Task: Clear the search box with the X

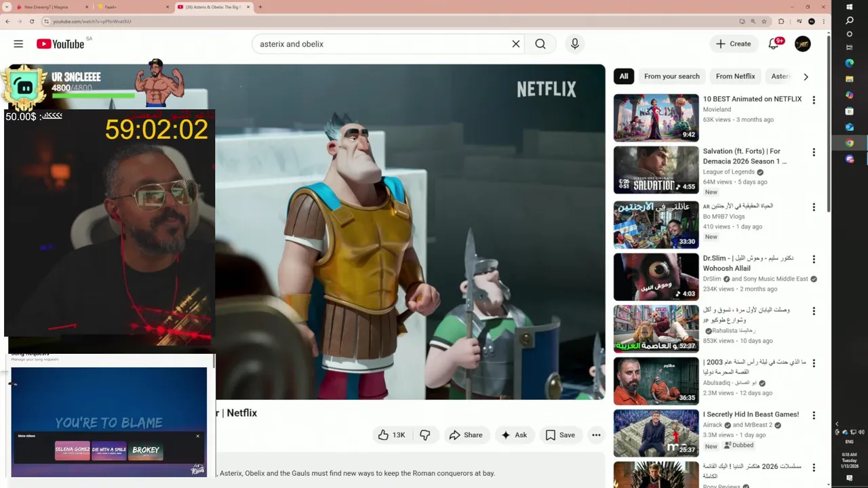Action: coord(516,44)
